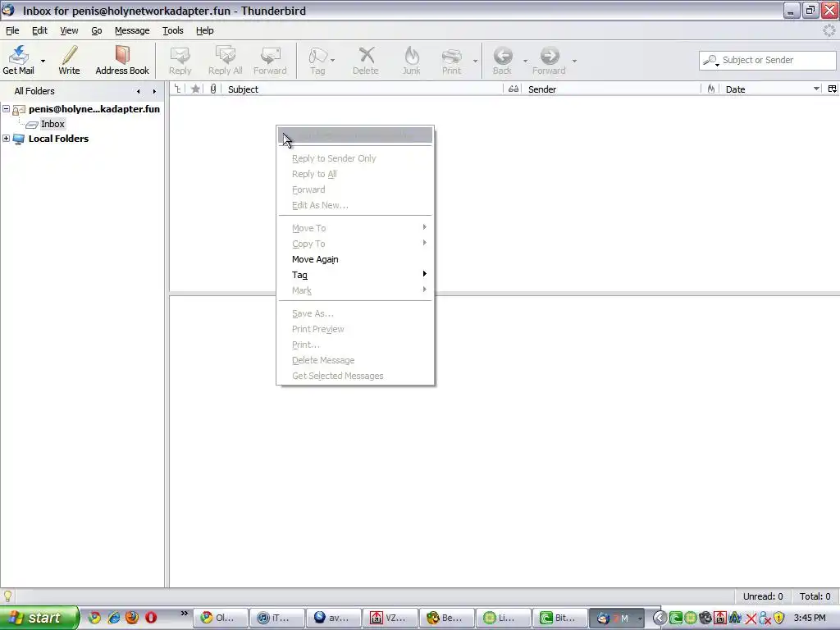Choose Move Again in context menu

315,259
